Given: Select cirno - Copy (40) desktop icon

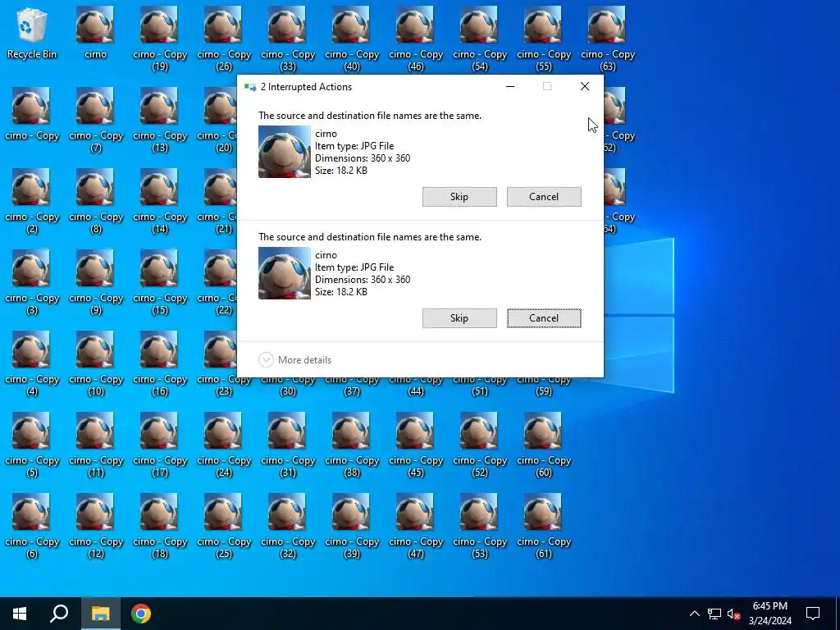Looking at the screenshot, I should tap(352, 39).
